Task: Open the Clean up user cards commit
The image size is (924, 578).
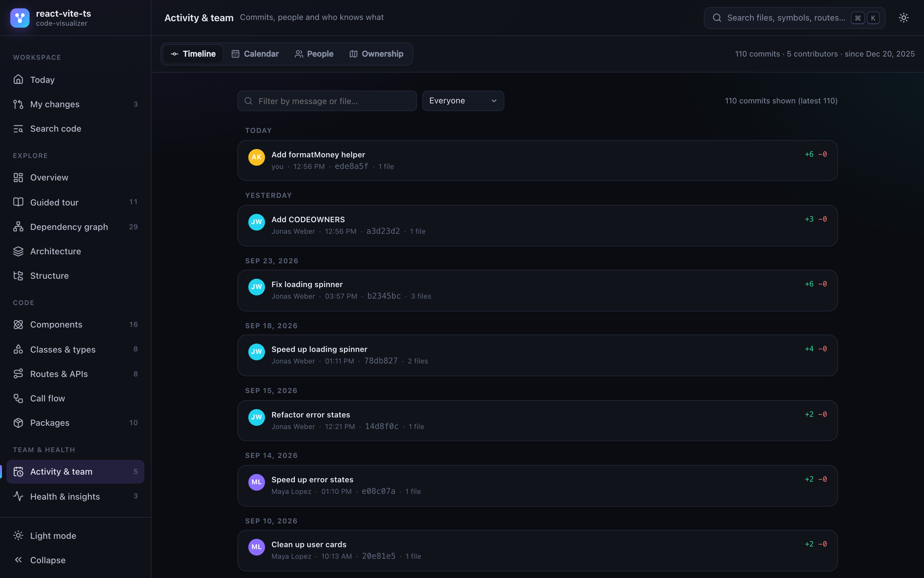Action: click(538, 550)
